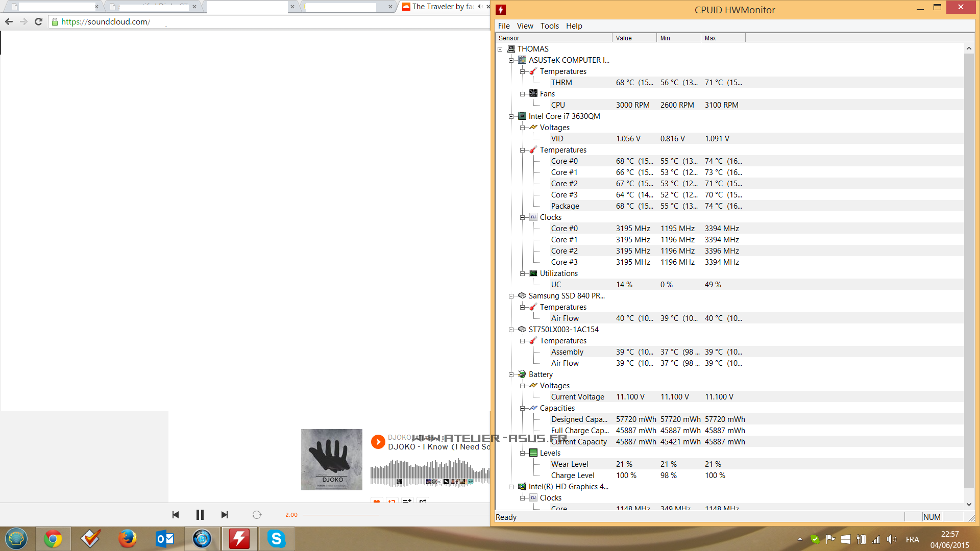Pause the SoundCloud track playback
Viewport: 980px width, 551px height.
200,515
